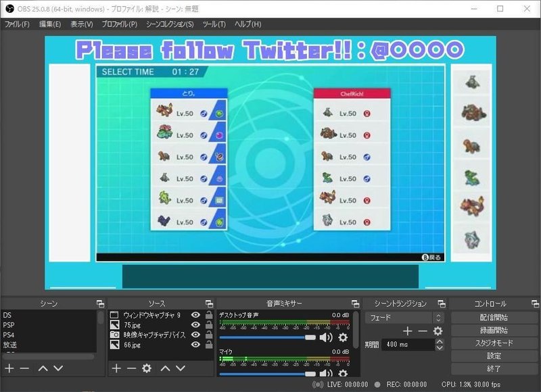The width and height of the screenshot is (541, 392).
Task: Select the PS4 scene
Action: (48, 335)
